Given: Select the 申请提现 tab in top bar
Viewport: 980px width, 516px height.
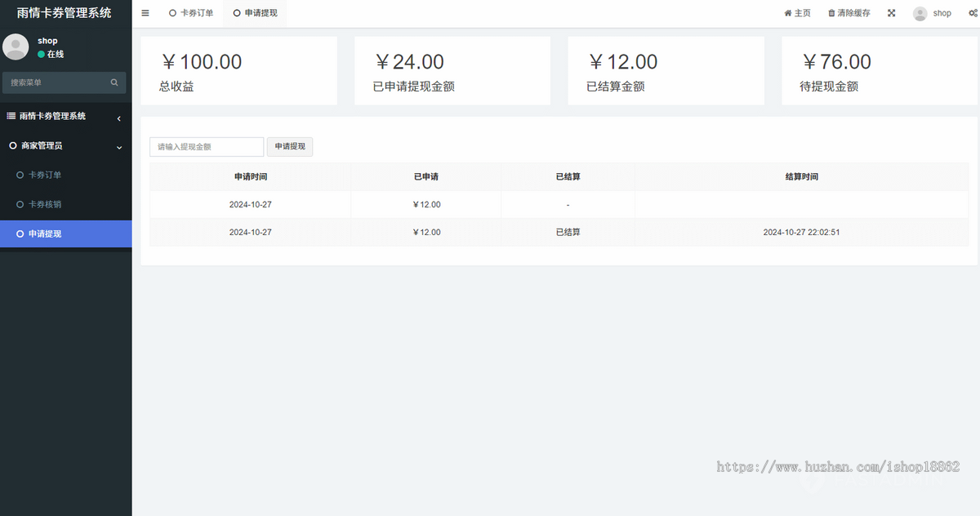Looking at the screenshot, I should (x=256, y=13).
